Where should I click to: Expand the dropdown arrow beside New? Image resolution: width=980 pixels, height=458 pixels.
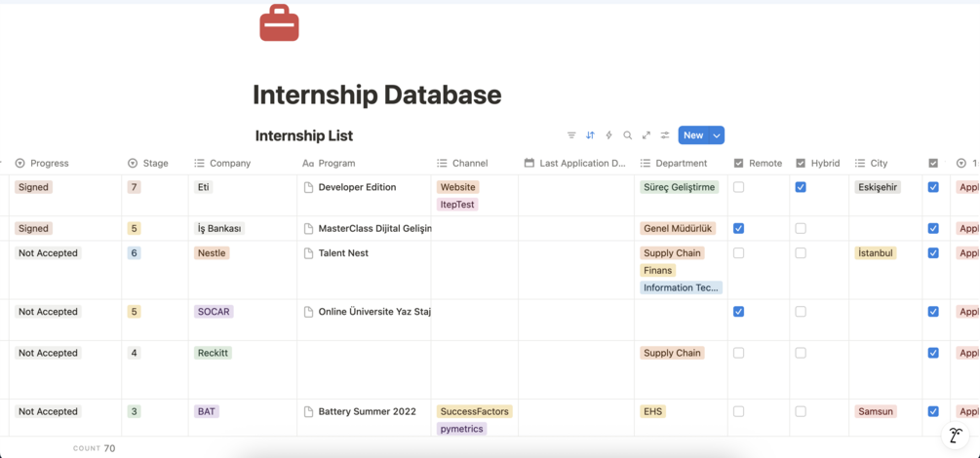point(716,135)
